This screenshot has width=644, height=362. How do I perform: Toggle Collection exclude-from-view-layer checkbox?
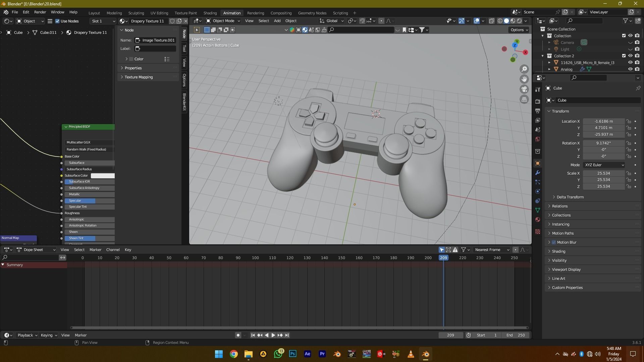point(624,36)
